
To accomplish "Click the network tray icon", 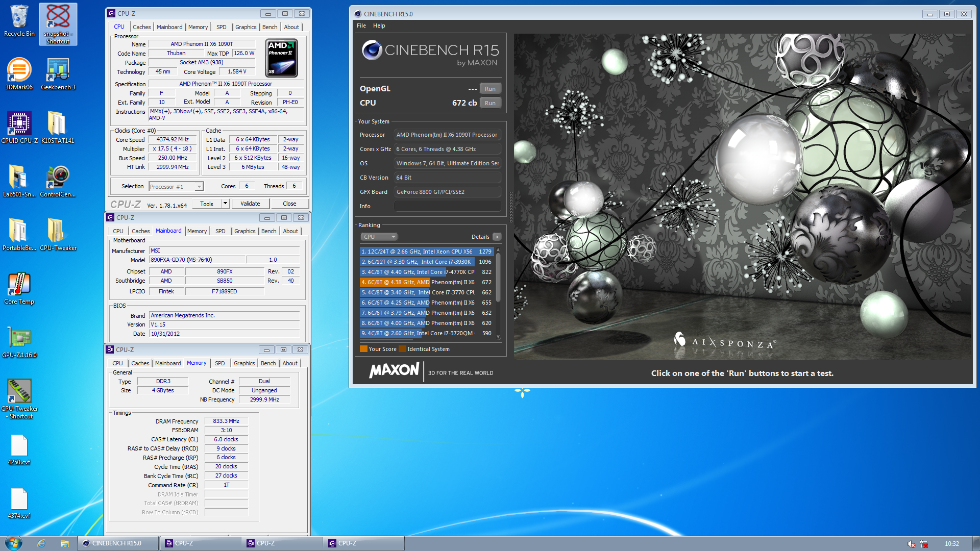I will 924,544.
